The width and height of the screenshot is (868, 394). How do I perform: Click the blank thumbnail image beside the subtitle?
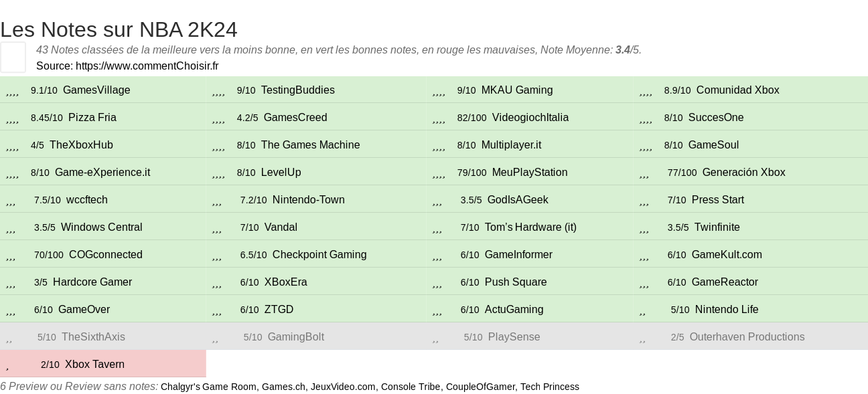tap(13, 57)
